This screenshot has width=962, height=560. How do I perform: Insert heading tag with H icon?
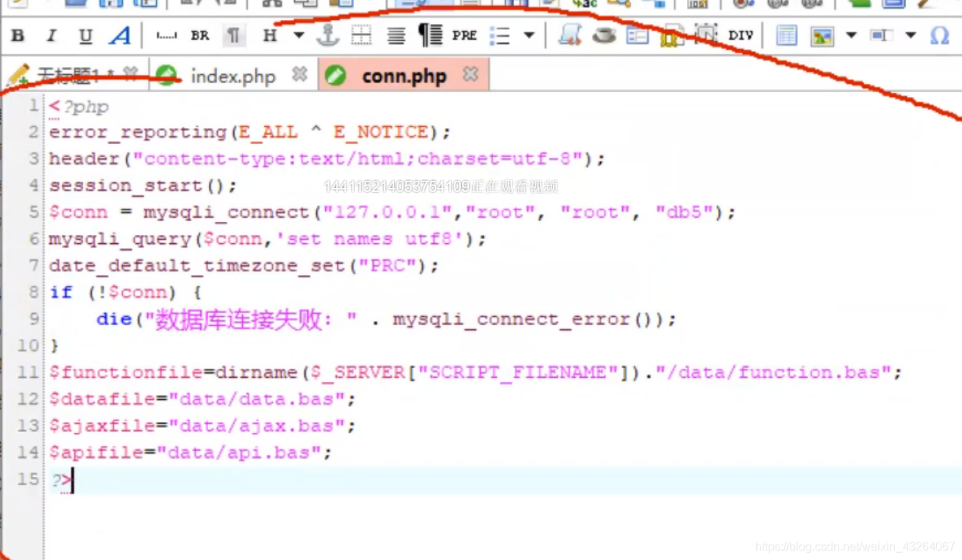[270, 35]
